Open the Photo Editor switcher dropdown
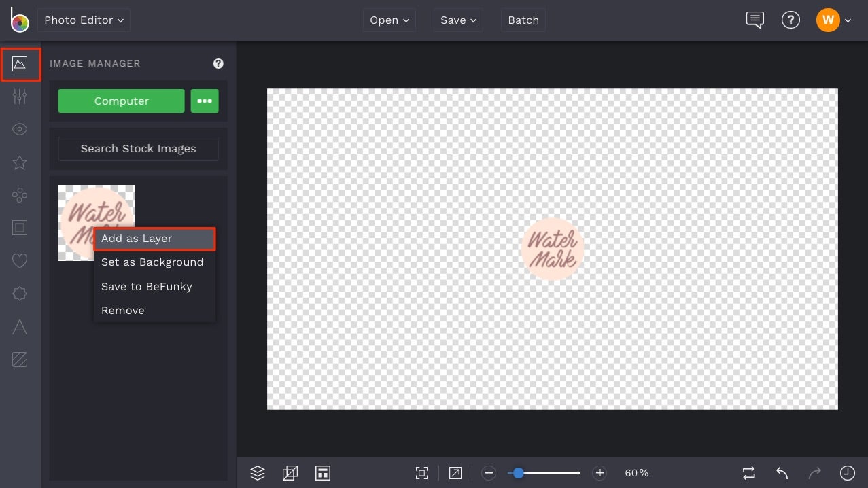 (x=83, y=20)
